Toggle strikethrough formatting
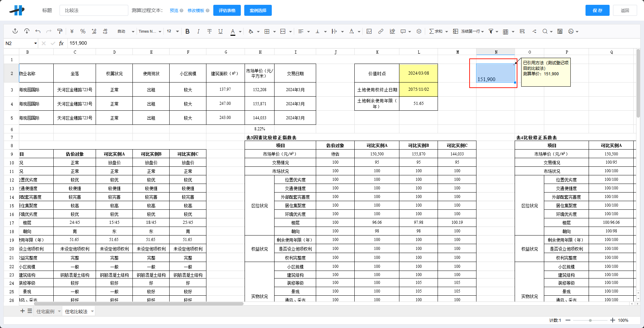 click(x=210, y=31)
